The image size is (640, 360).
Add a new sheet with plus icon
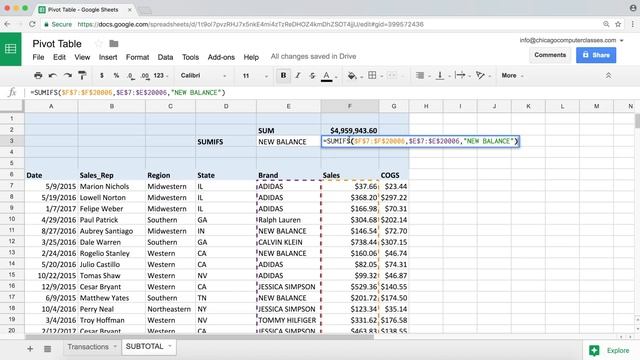tap(30, 349)
